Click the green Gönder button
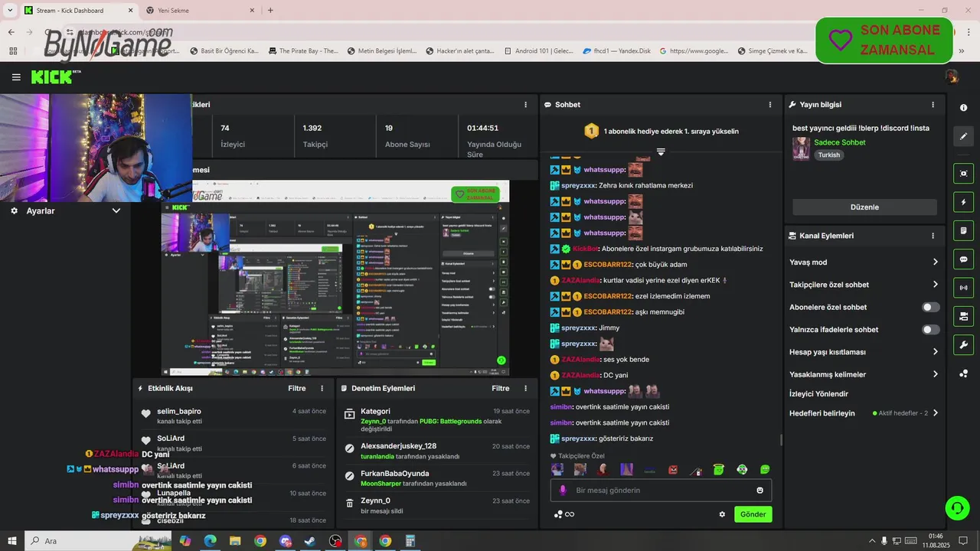980x551 pixels. (753, 514)
